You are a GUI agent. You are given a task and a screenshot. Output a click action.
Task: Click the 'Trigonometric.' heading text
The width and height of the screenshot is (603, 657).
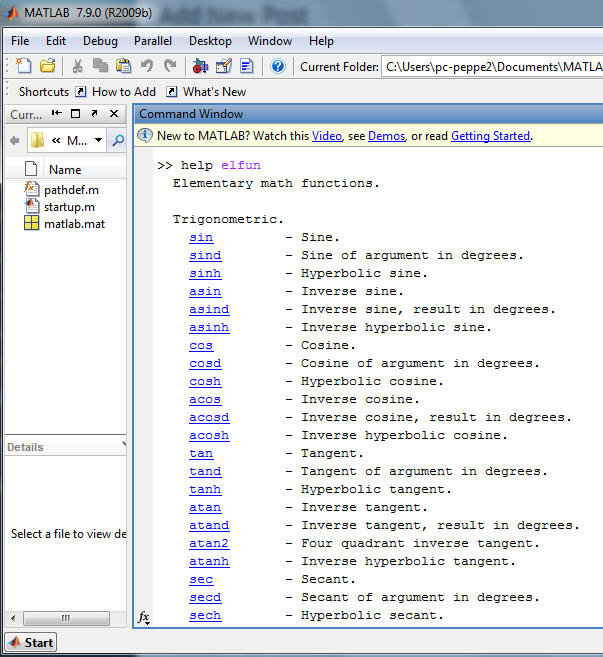[228, 220]
